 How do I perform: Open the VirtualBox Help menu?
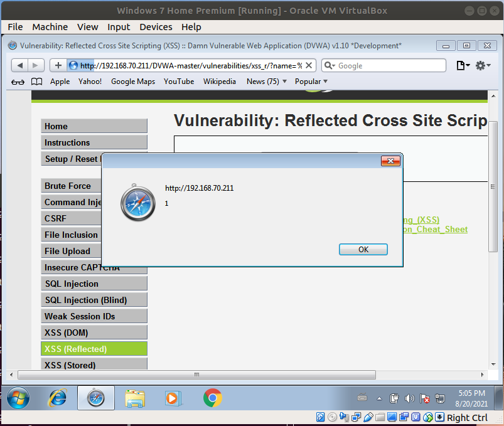point(191,27)
